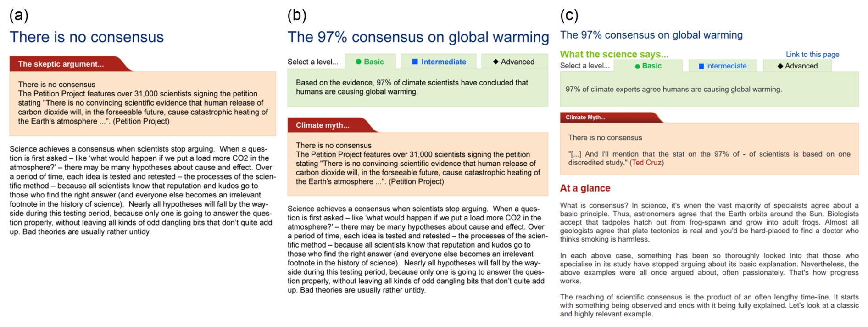The image size is (868, 327).
Task: Click the black diamond icon in panel (b)
Action: pos(495,62)
